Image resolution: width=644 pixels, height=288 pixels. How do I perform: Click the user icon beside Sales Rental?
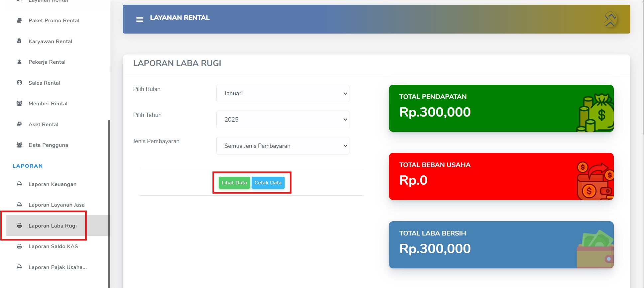pyautogui.click(x=20, y=83)
